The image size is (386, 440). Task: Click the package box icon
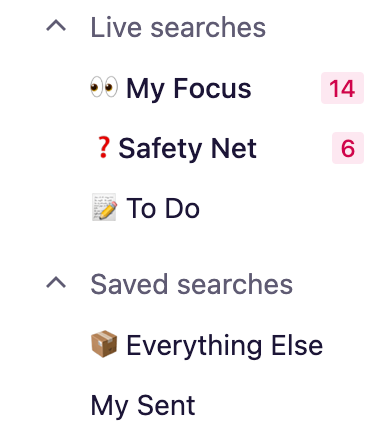coord(104,344)
